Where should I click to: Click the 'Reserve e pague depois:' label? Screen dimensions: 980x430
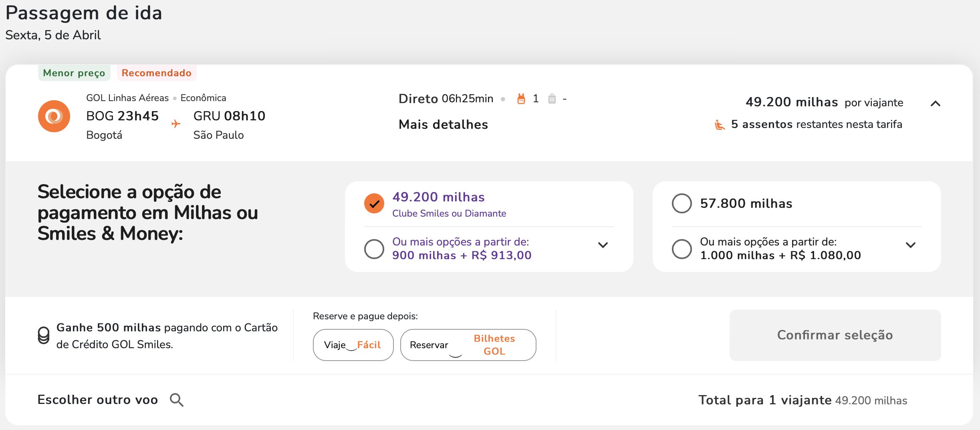(365, 316)
